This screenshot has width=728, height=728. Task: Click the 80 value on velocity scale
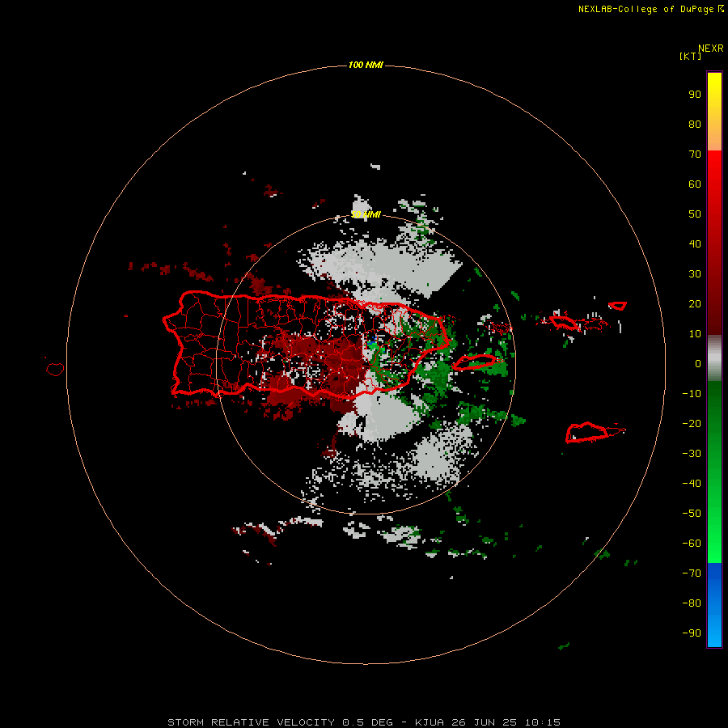[695, 125]
